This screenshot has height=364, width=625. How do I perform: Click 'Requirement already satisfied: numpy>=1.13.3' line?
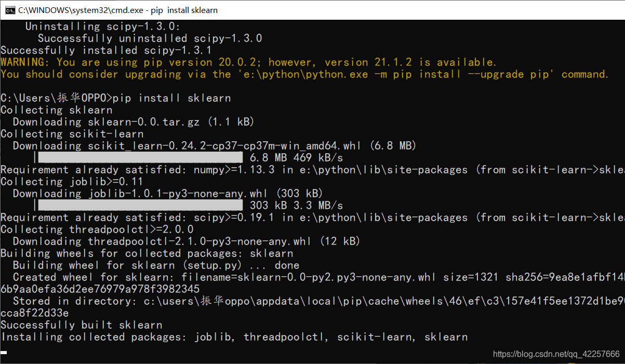pyautogui.click(x=312, y=170)
